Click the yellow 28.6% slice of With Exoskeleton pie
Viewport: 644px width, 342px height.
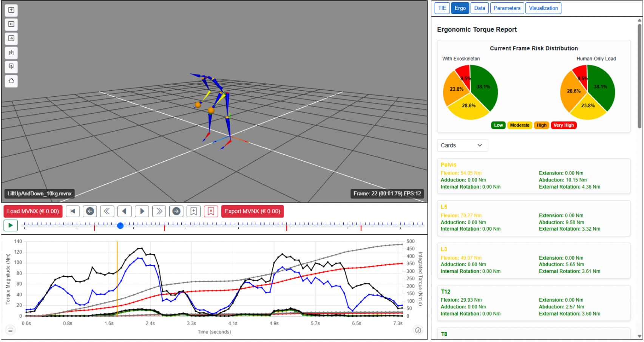point(468,107)
